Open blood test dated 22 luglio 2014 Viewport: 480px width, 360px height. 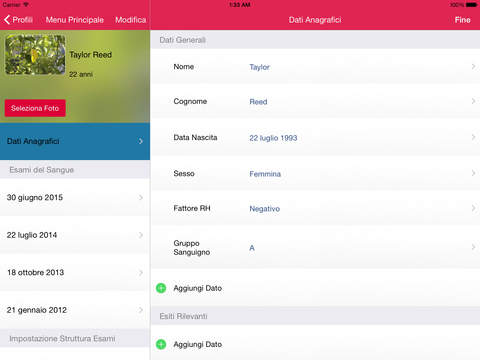tap(75, 235)
